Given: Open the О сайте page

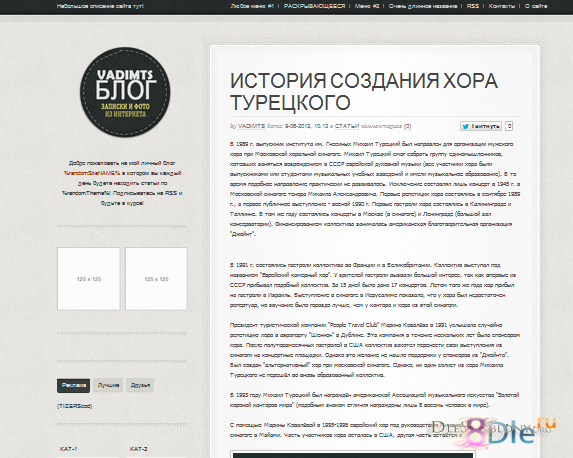Looking at the screenshot, I should pyautogui.click(x=536, y=6).
